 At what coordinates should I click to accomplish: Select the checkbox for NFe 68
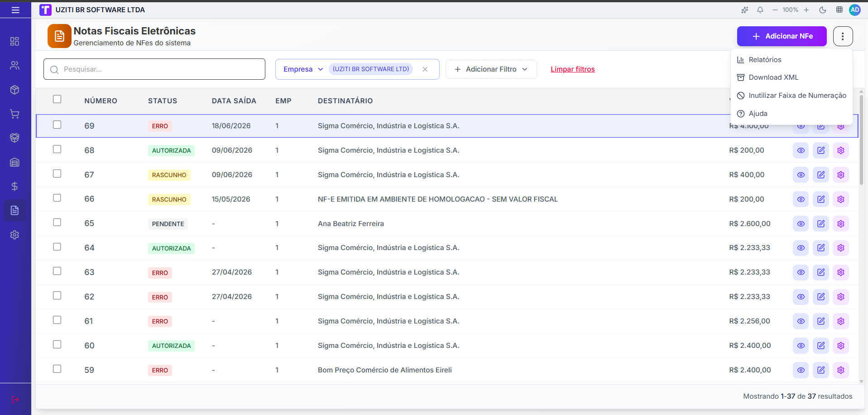(x=57, y=149)
